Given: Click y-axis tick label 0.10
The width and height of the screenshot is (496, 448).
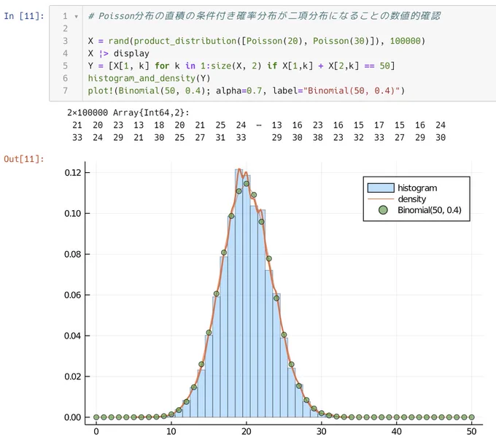Looking at the screenshot, I should (73, 213).
